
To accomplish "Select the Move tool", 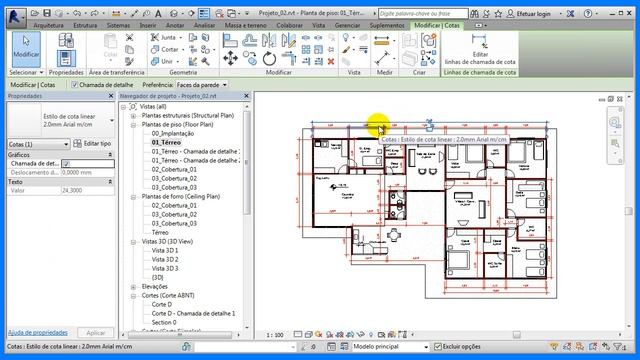I will [x=230, y=58].
